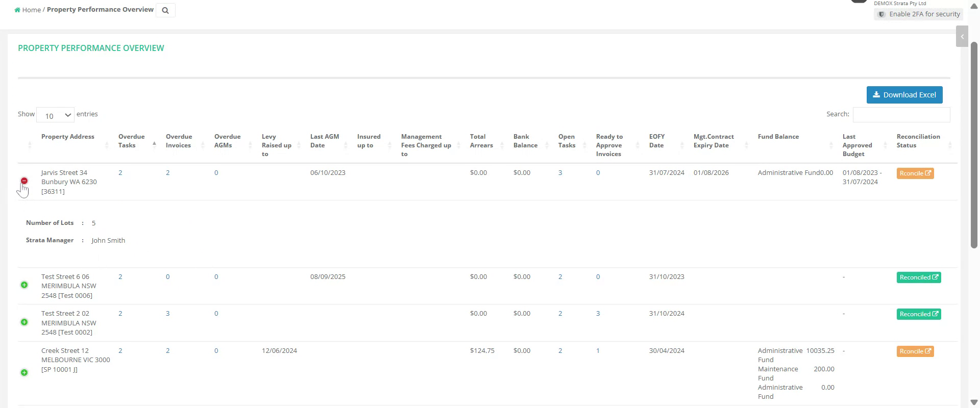Select the 10035.25 fund balance
The image size is (980, 408).
point(820,351)
